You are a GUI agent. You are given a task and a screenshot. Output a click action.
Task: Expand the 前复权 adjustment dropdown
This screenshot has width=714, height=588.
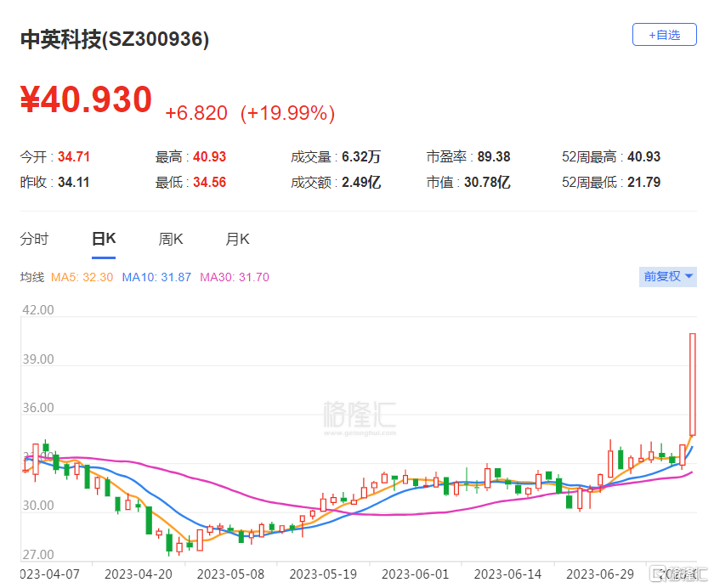[x=667, y=276]
